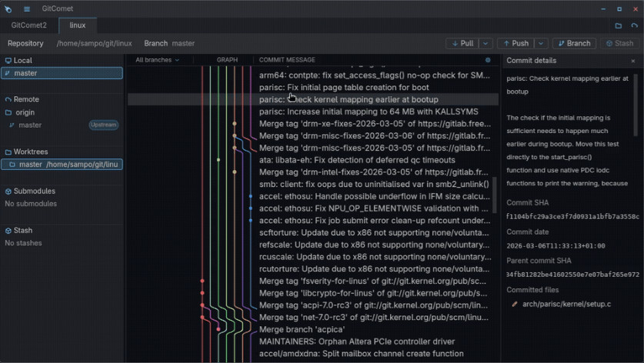Select commit 'ata: libata-eh: Fix detection of deferred qc'

pos(313,160)
